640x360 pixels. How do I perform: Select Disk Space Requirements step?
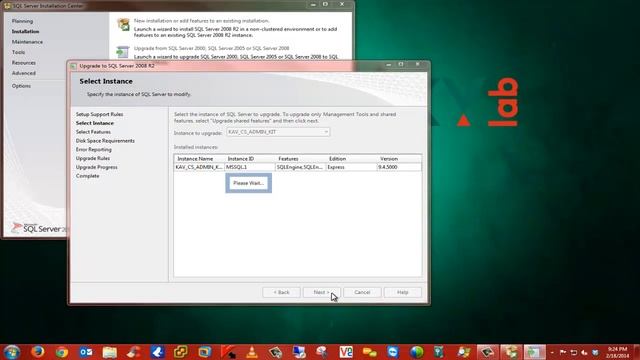[105, 140]
